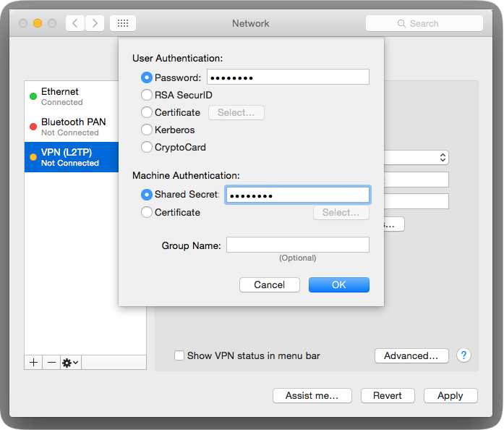Screen dimensions: 504x430
Task: Click Select next to machine Certificate
Action: click(341, 212)
